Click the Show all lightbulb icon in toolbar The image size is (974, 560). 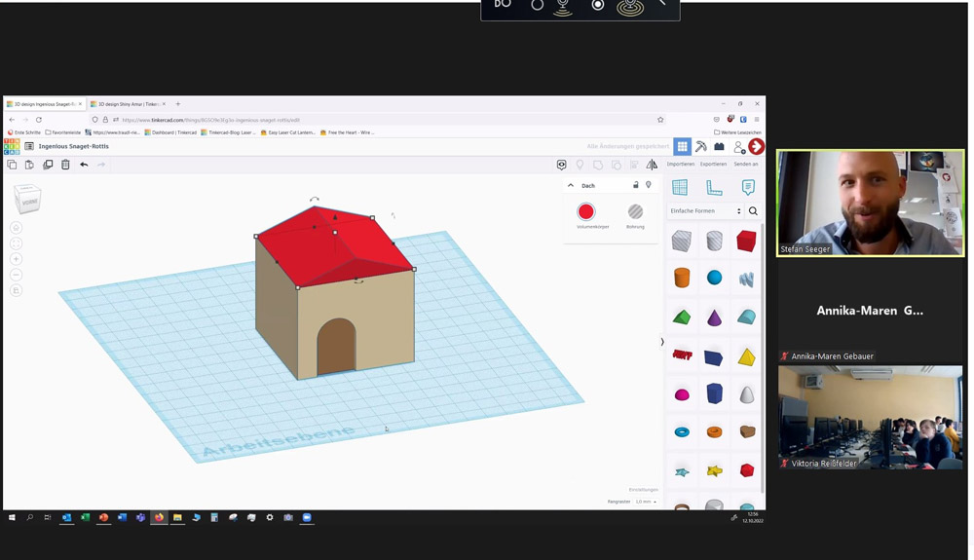pyautogui.click(x=580, y=165)
